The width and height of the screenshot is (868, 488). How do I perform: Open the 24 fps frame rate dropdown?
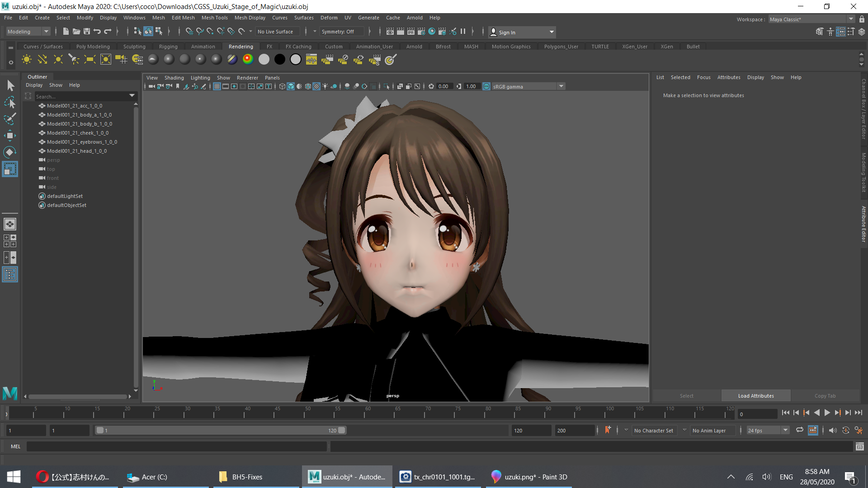786,430
